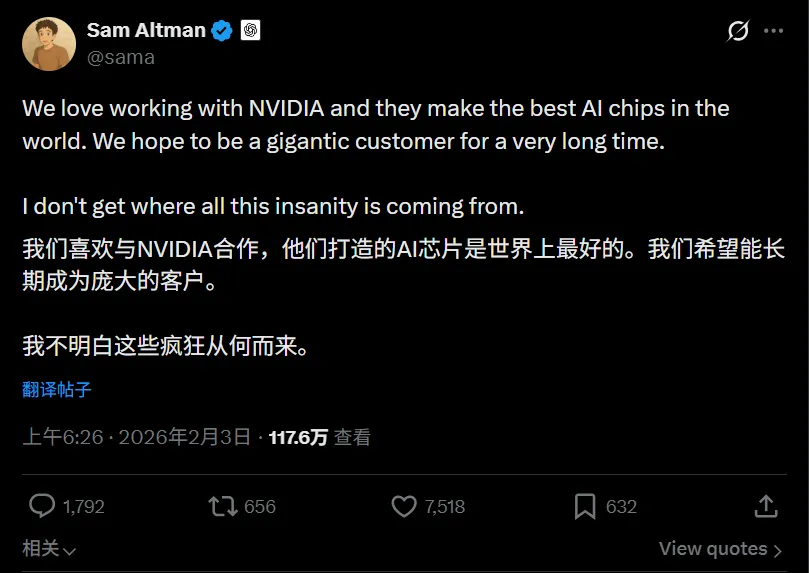
Task: Like the post with heart icon
Action: point(404,507)
